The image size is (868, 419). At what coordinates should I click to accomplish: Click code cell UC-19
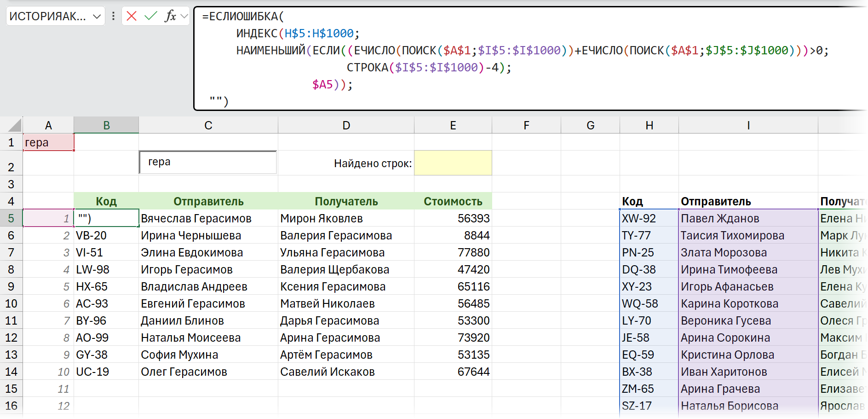[106, 372]
